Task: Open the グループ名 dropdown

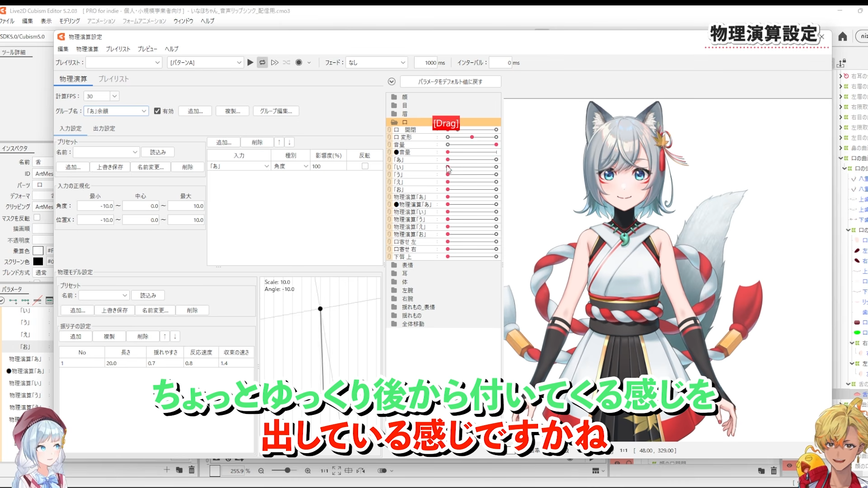Action: tap(144, 111)
